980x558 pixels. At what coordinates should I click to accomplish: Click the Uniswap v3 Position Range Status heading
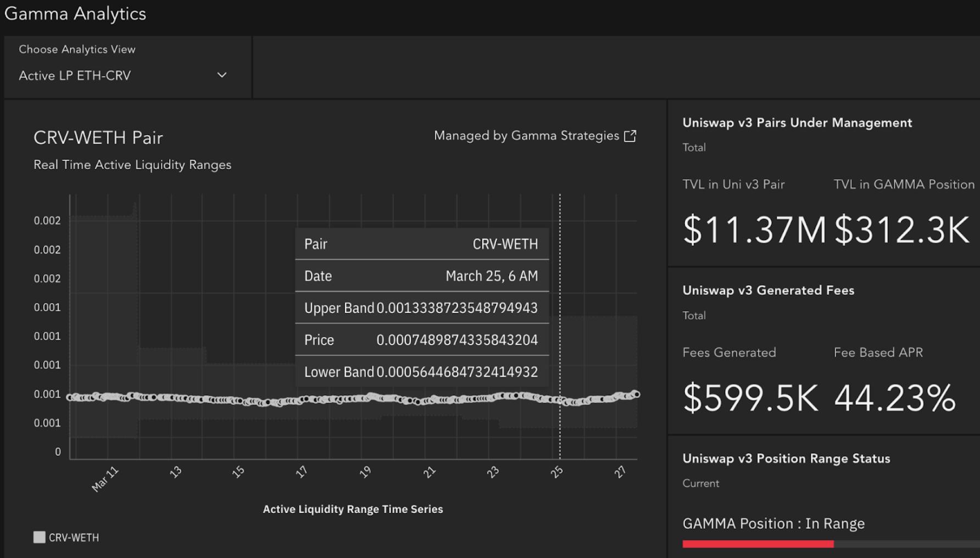tap(786, 459)
